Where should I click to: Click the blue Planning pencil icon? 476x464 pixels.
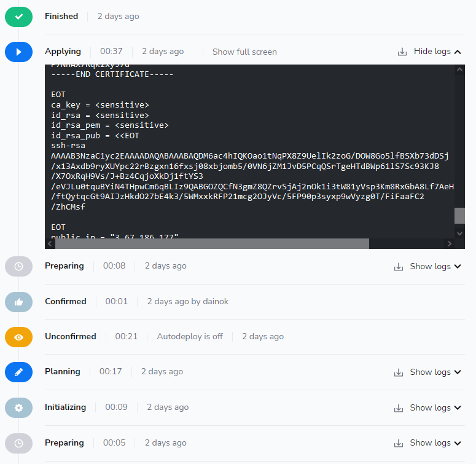click(x=18, y=372)
